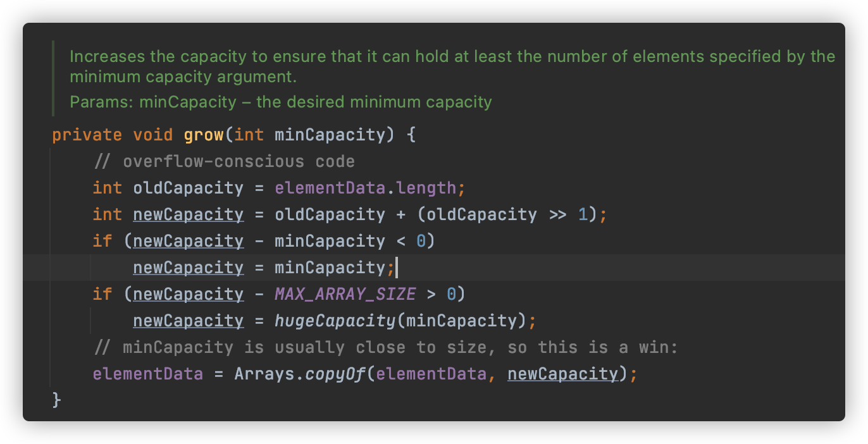
Task: Click the Arrays class name
Action: point(264,374)
